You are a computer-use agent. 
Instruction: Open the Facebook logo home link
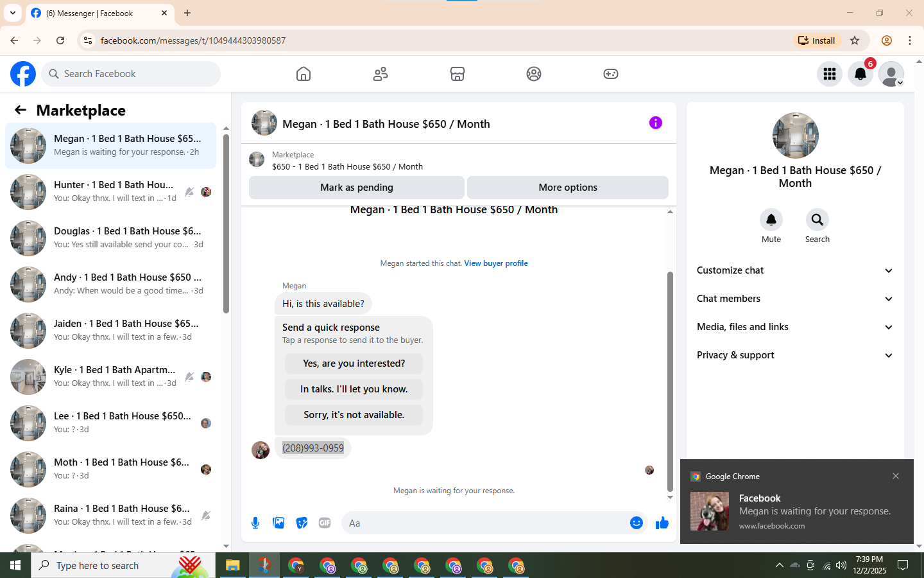pyautogui.click(x=23, y=74)
